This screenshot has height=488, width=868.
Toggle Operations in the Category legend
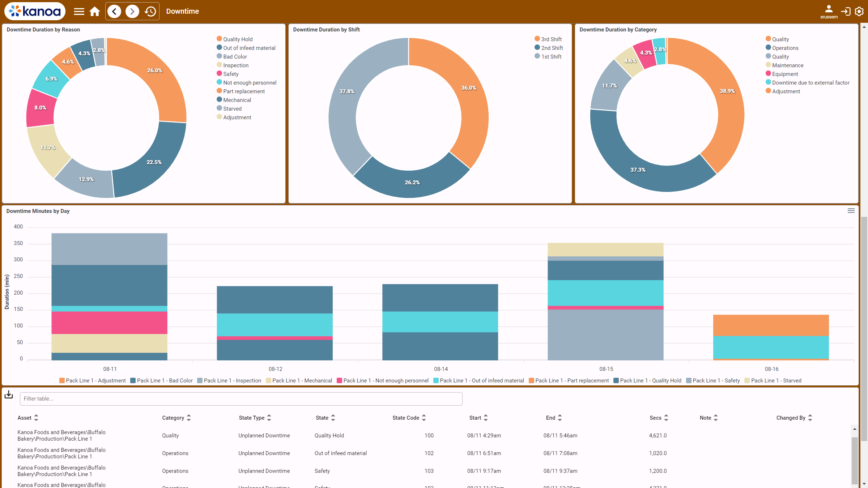tap(782, 48)
